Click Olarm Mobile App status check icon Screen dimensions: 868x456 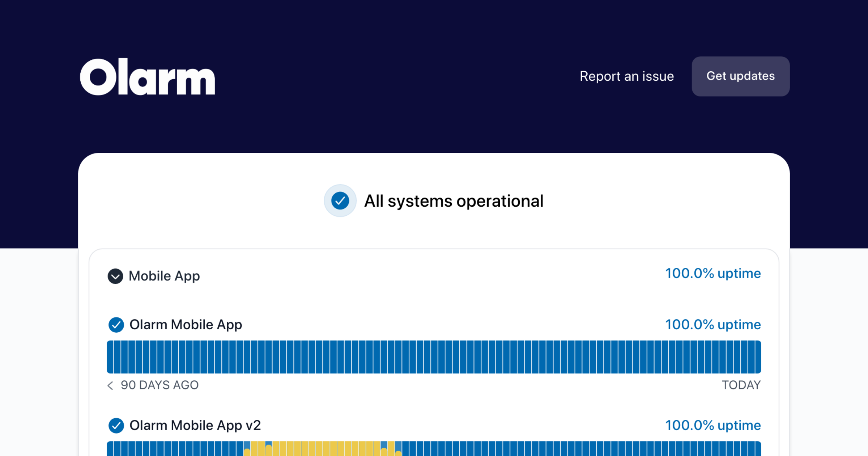[x=116, y=325]
